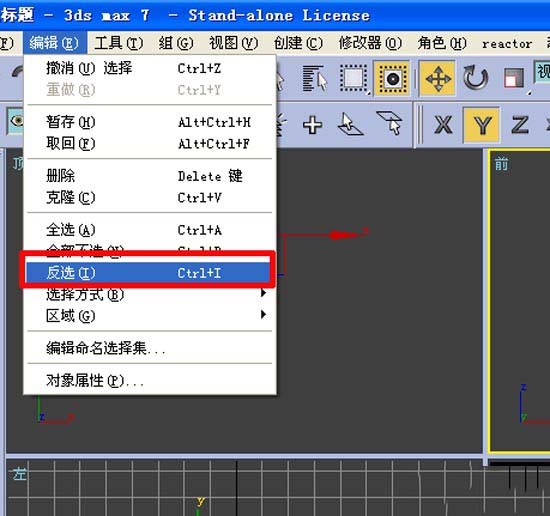Click rectangular selection region icon
Screen dimensions: 550x516
pos(354,78)
